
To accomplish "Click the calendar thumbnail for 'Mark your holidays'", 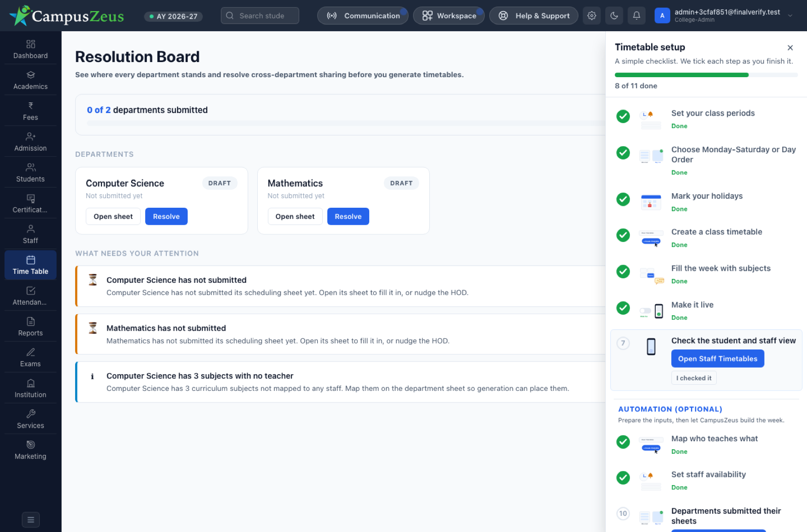I will click(651, 202).
